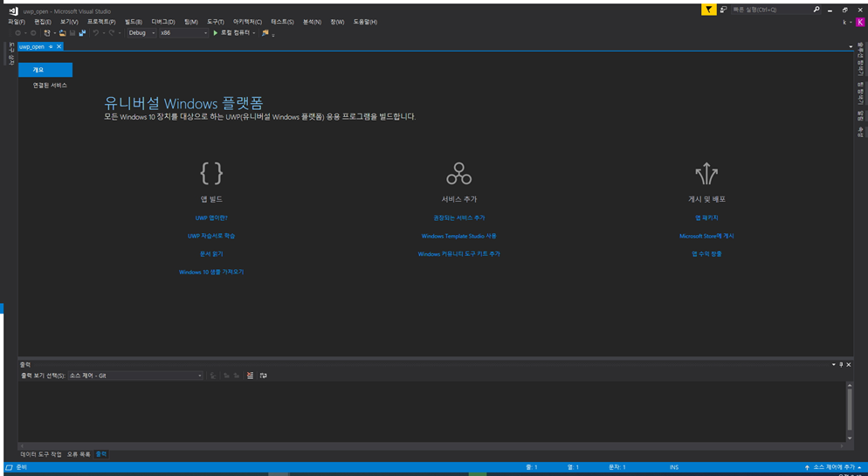Click the app build curly braces icon
Screen dimensions: 868x476
211,173
